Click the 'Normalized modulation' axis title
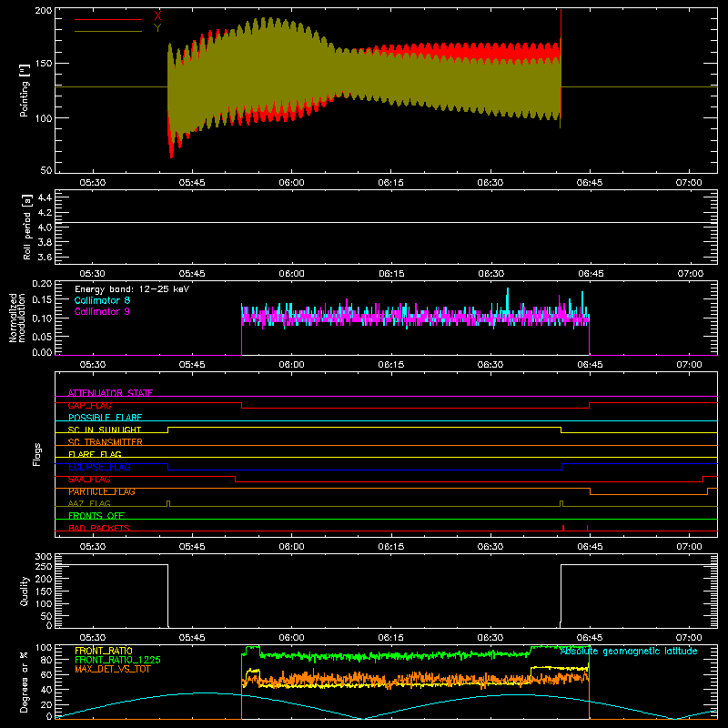 tap(17, 318)
